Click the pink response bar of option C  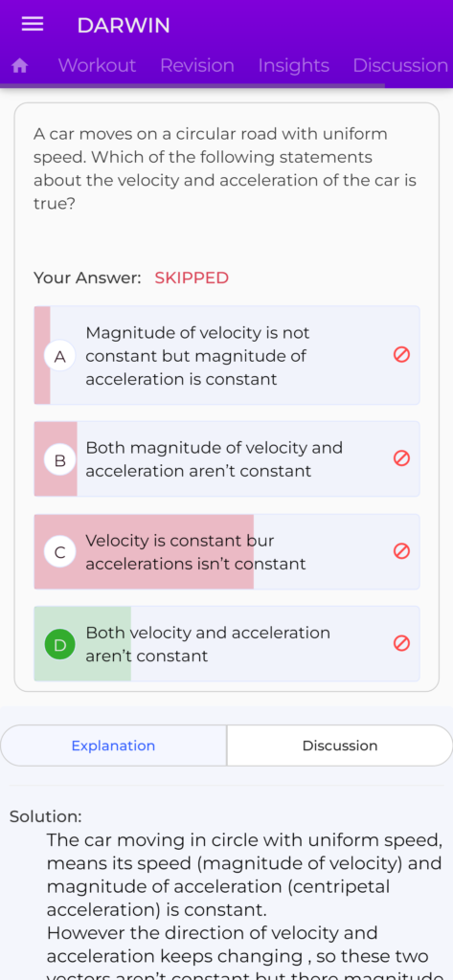point(144,552)
